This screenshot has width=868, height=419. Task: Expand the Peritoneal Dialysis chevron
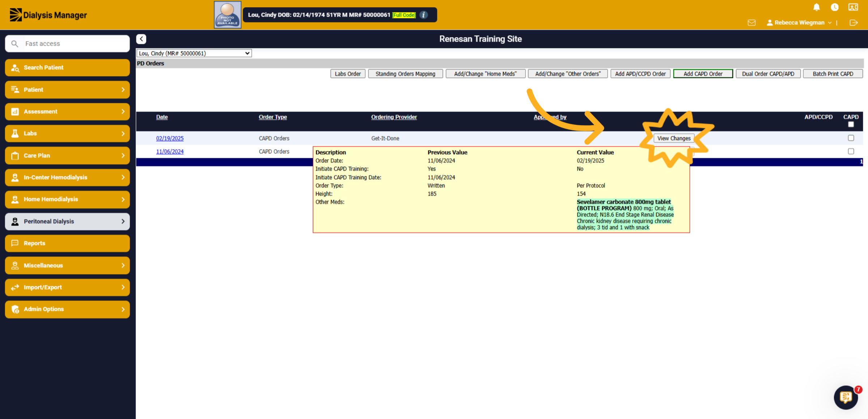pos(123,221)
